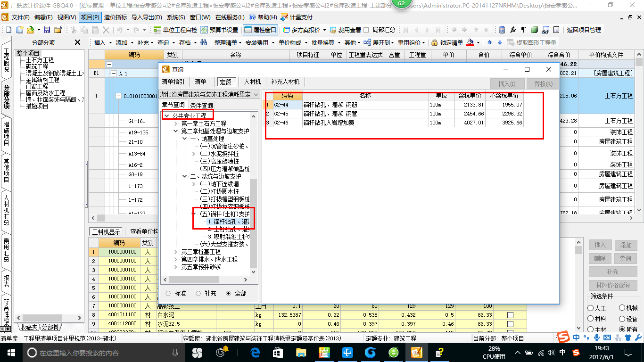Click the Sogou microphone voice input icon

click(x=597, y=337)
